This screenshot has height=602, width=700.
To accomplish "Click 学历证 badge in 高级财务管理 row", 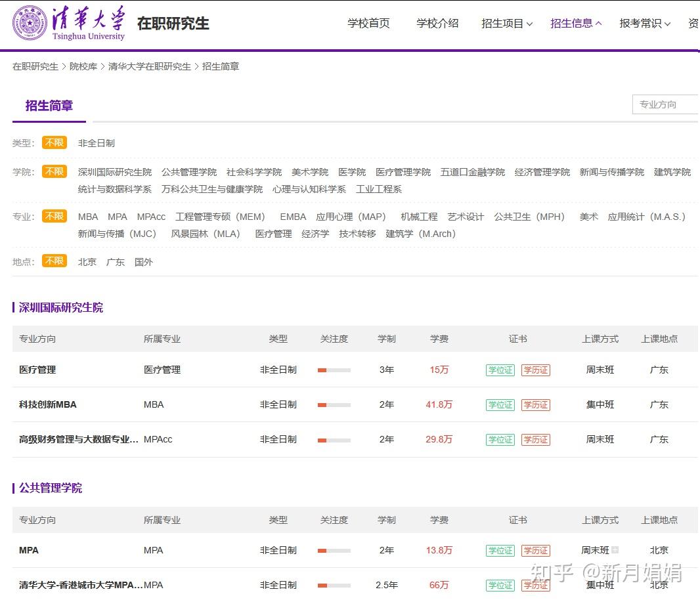I will click(536, 440).
